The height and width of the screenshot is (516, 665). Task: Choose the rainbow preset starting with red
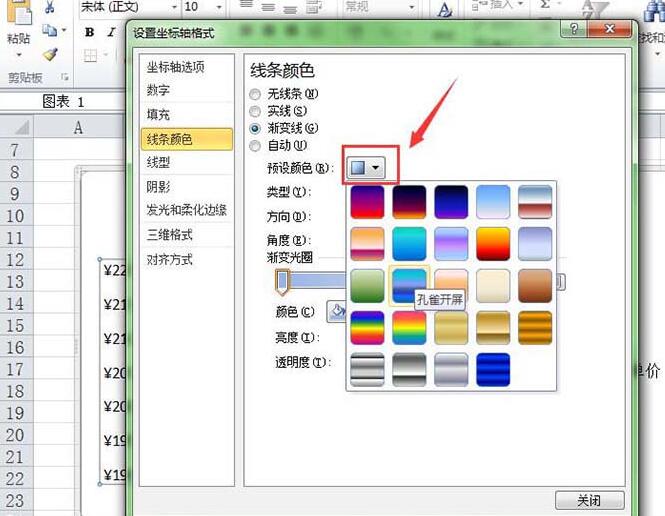[409, 328]
